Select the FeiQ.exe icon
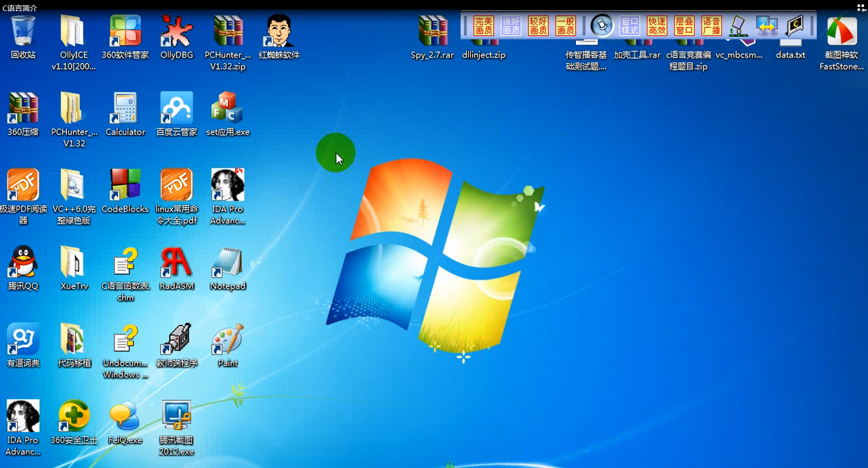 (x=125, y=415)
